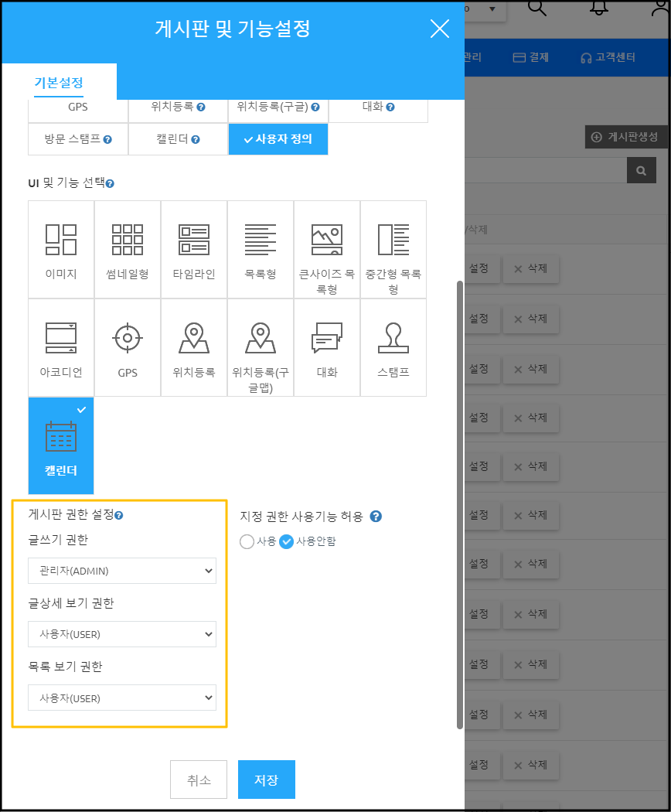Select the 사용안함 radio option
The image size is (671, 812).
287,541
